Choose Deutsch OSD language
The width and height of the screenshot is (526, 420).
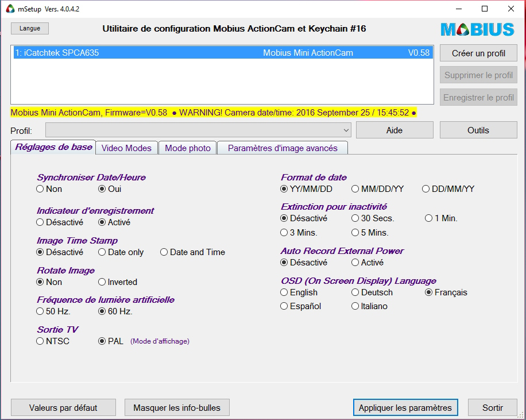click(x=372, y=292)
